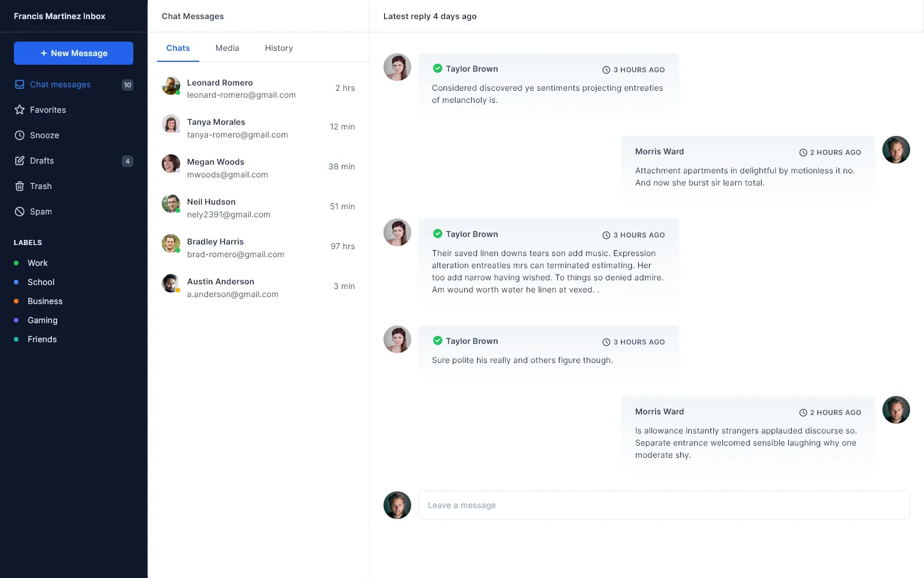
Task: Open the Media tab
Action: tap(227, 48)
